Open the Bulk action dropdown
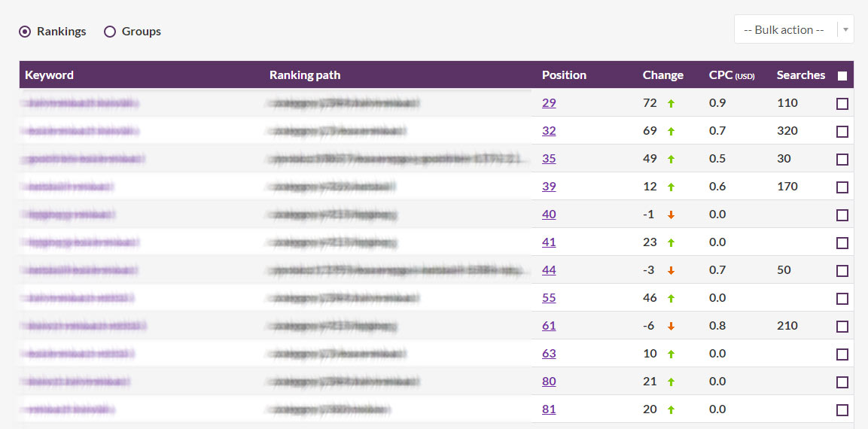Viewport: 868px width, 429px height. (793, 29)
